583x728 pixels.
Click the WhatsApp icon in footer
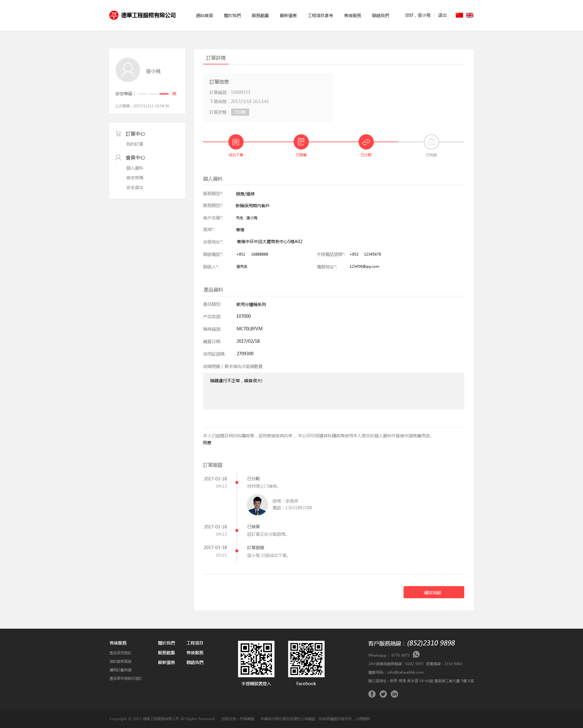click(x=416, y=654)
